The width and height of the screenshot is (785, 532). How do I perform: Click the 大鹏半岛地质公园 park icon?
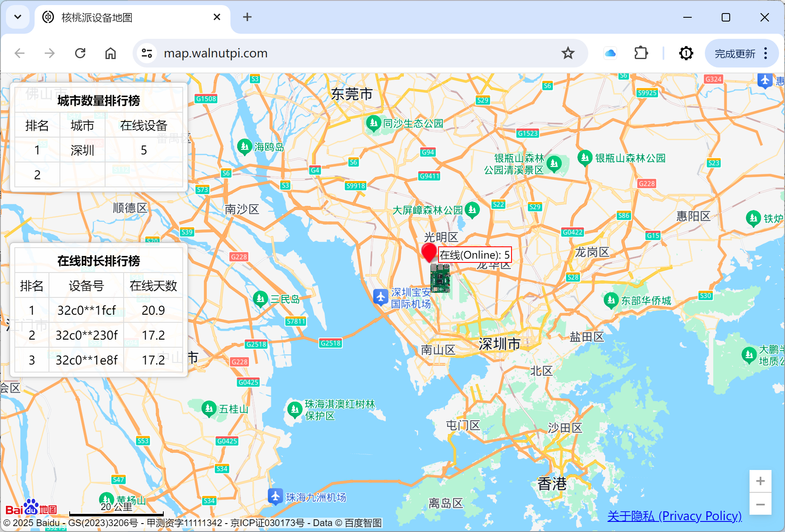tap(749, 355)
